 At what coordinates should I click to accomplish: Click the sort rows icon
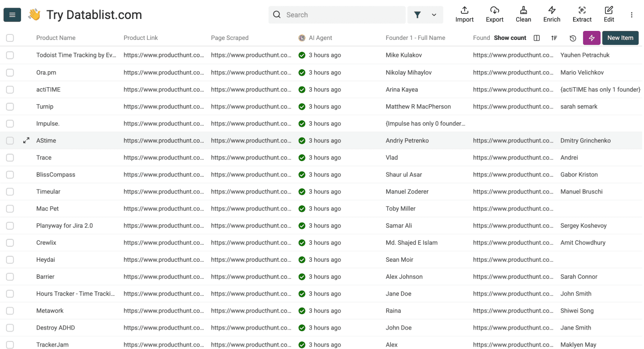point(554,38)
